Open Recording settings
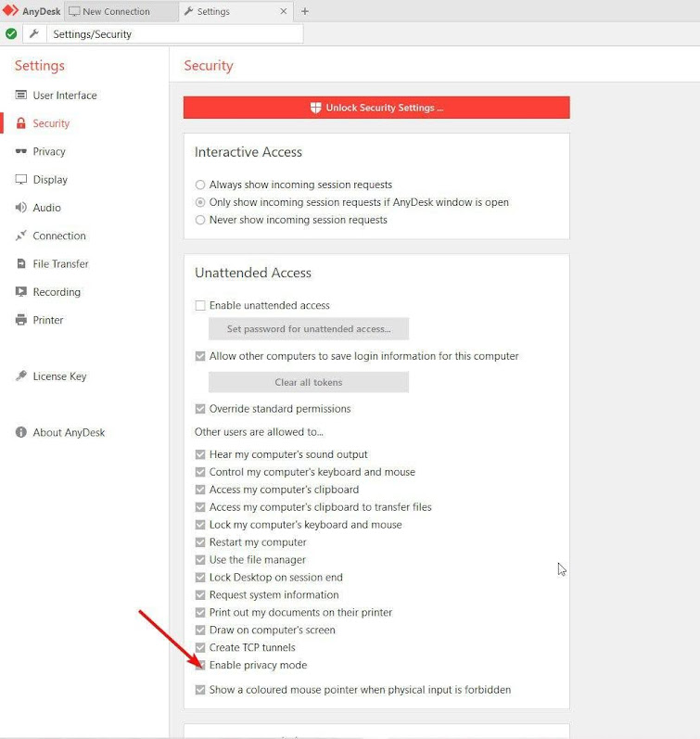Image resolution: width=700 pixels, height=739 pixels. pyautogui.click(x=57, y=292)
